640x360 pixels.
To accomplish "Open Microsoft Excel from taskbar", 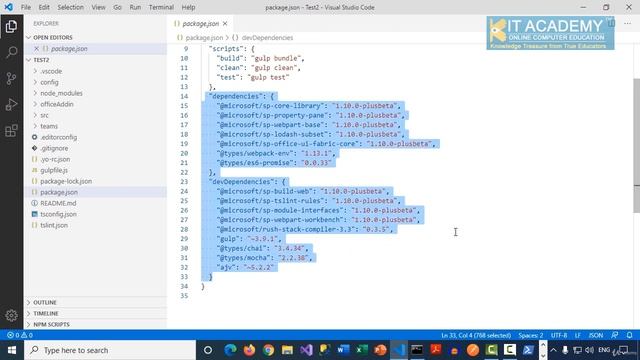I will [362, 350].
